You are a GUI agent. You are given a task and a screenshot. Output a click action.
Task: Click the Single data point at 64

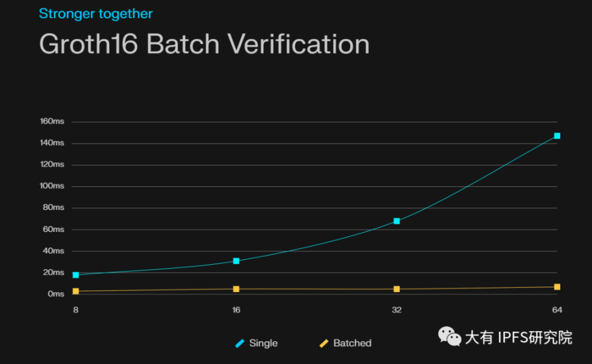[x=557, y=136]
